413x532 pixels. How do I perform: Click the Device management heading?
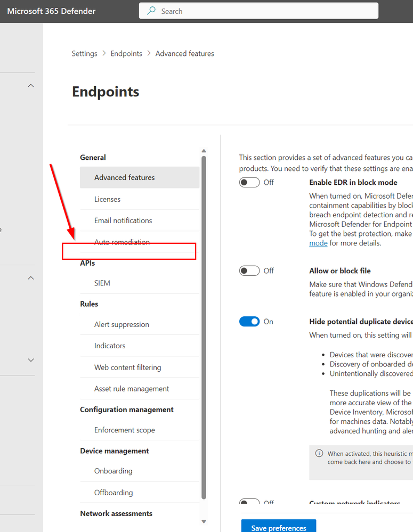[x=115, y=451]
